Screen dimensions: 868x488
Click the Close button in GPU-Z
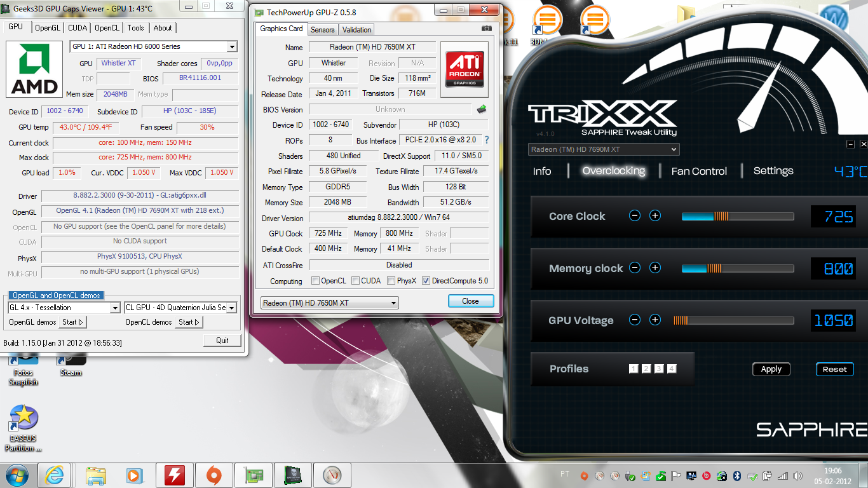471,301
